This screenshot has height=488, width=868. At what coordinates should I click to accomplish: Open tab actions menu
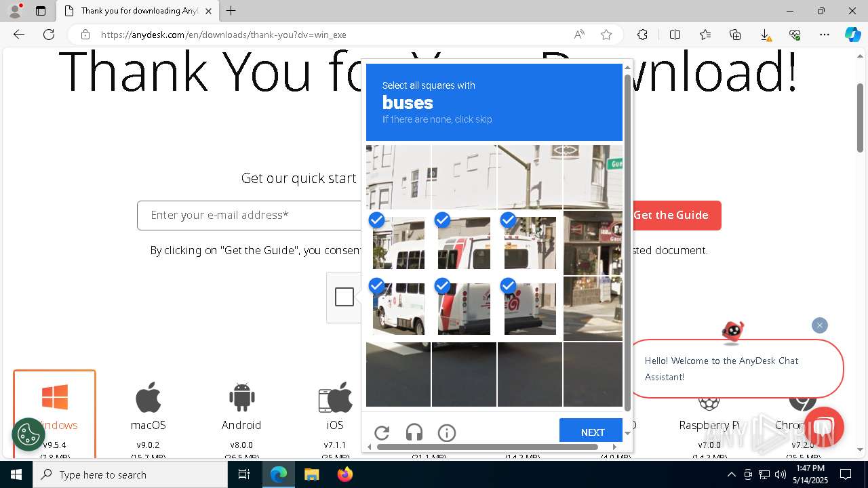(41, 11)
